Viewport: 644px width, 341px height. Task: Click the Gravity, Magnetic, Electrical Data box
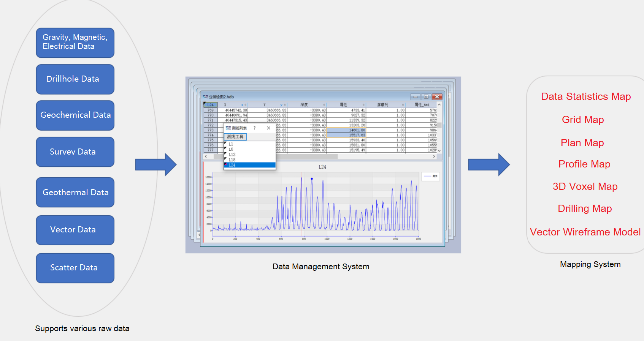click(x=75, y=43)
